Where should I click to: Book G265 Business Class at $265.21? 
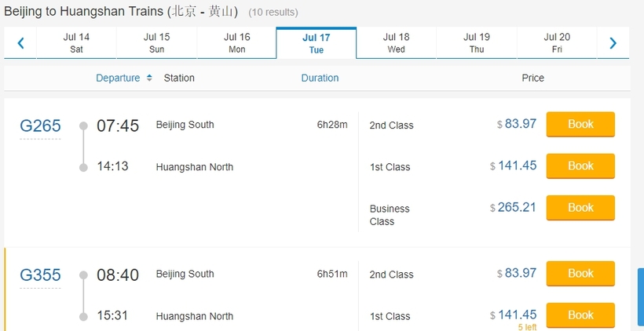tap(580, 208)
